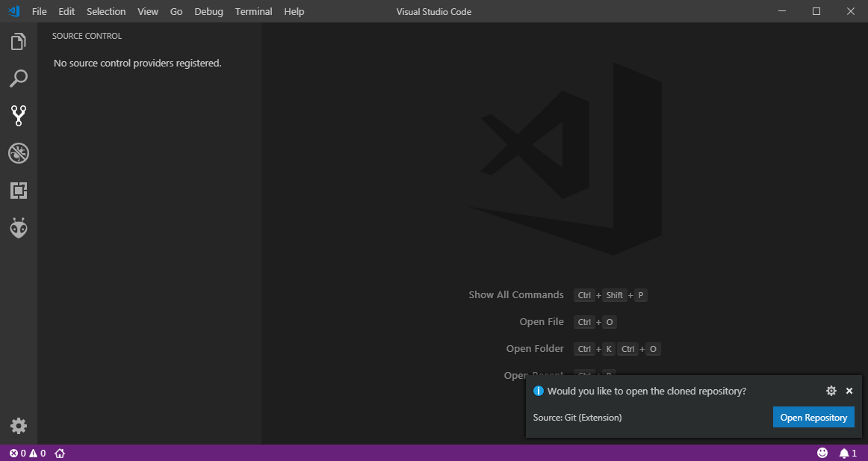Click the K key hint for Open Folder
The height and width of the screenshot is (461, 868).
click(609, 349)
